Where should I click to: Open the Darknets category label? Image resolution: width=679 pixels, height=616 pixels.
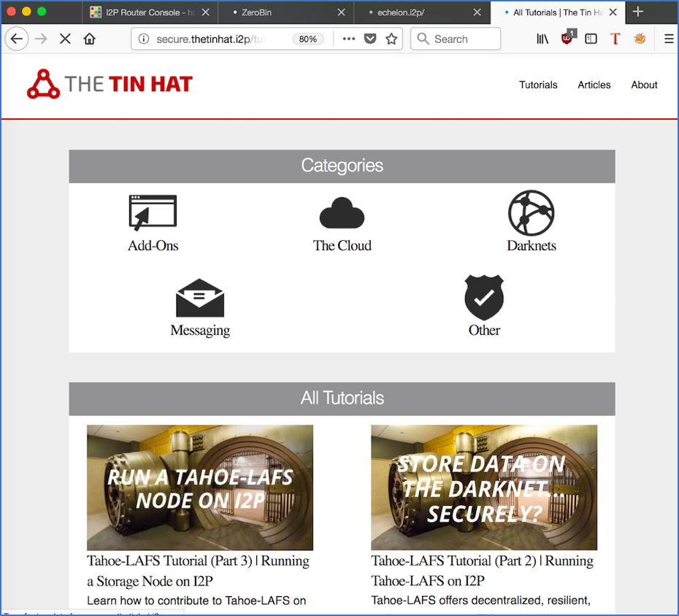tap(532, 245)
